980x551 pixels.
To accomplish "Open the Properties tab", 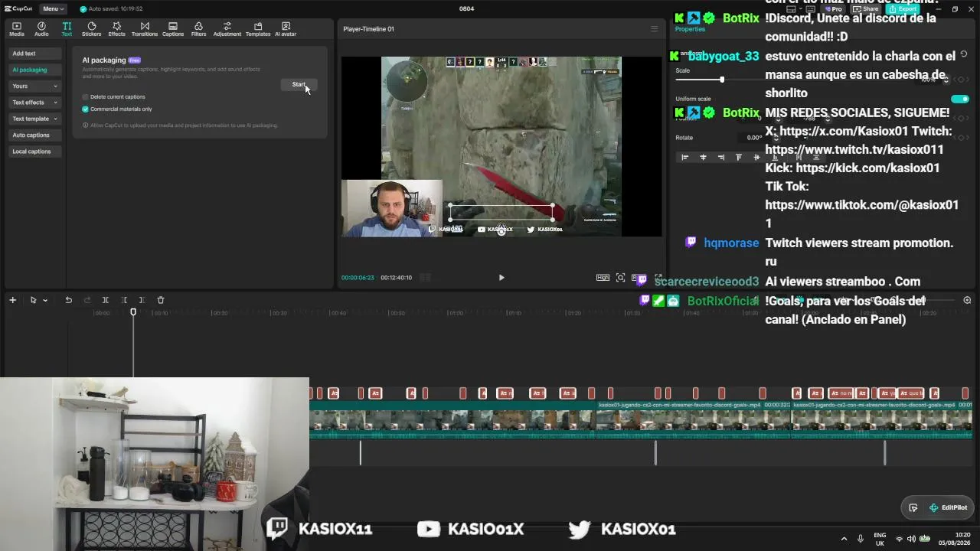I will (x=690, y=29).
